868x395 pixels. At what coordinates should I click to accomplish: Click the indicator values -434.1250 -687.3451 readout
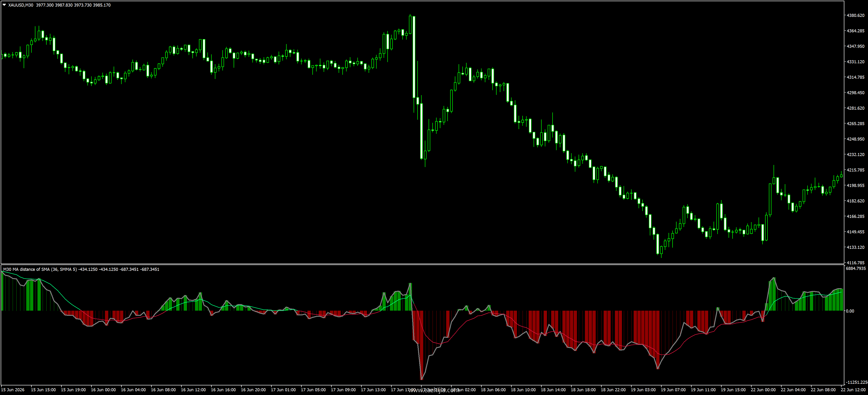click(119, 269)
